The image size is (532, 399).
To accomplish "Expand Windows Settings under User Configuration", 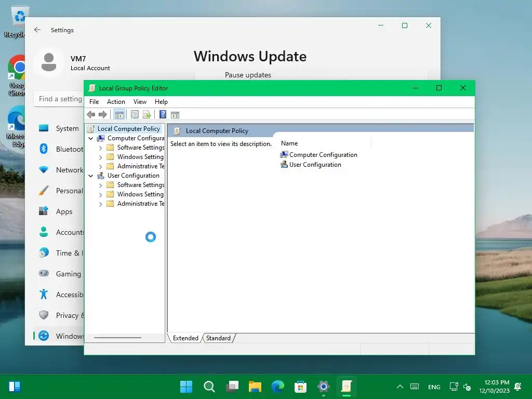I will pyautogui.click(x=100, y=194).
